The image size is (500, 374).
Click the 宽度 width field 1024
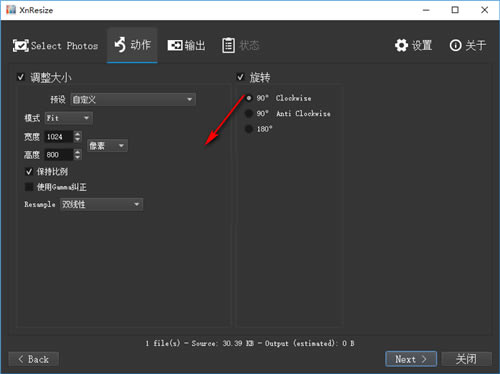(x=59, y=137)
